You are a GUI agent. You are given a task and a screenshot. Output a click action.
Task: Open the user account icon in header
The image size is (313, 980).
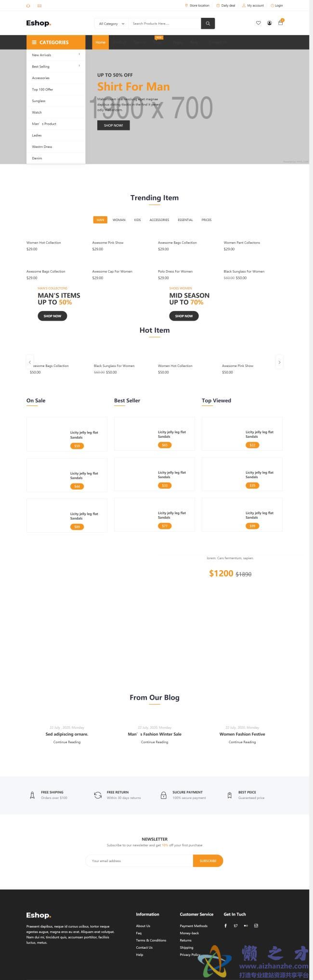(269, 23)
